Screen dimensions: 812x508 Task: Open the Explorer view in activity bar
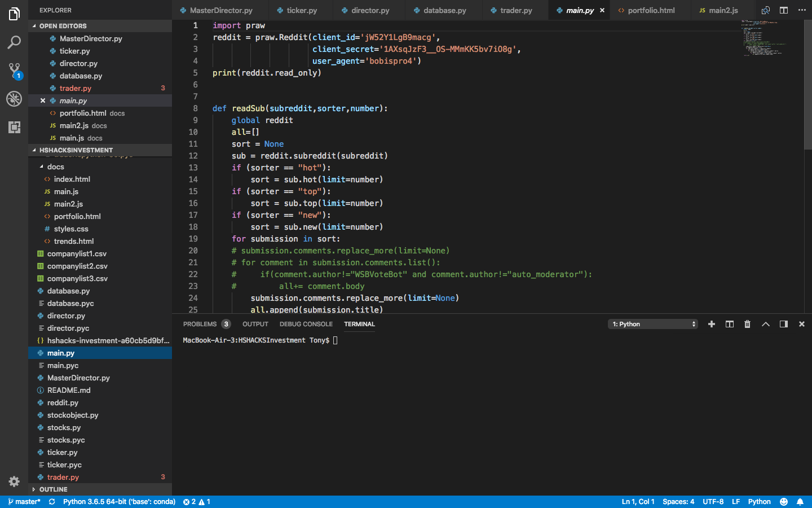click(14, 14)
